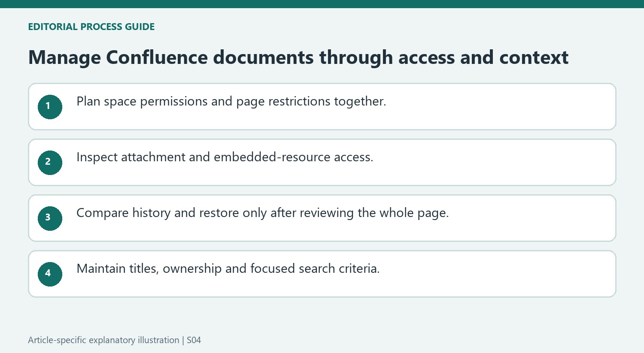Select text 'Plan space permissions and page restrictions together.'

[x=231, y=102]
